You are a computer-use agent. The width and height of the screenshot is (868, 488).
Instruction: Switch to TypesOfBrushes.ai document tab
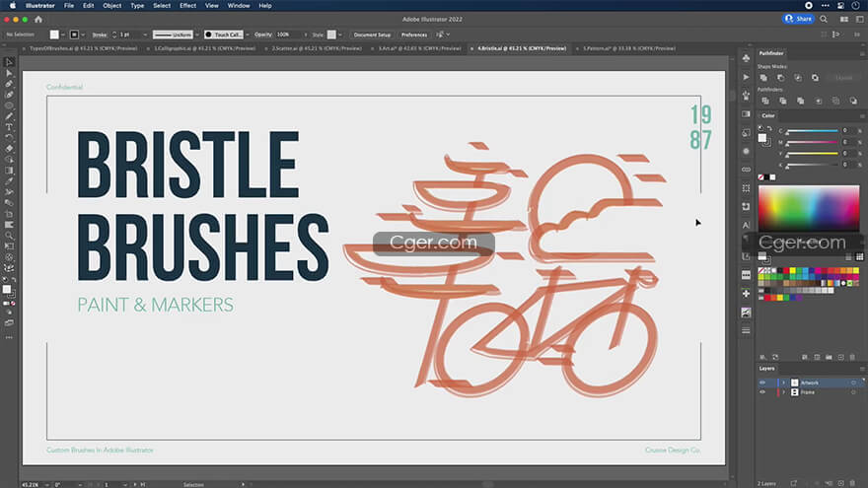[83, 48]
